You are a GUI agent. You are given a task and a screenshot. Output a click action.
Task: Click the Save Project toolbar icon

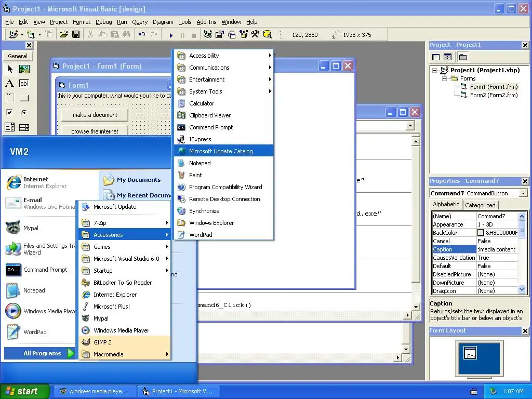coord(76,34)
